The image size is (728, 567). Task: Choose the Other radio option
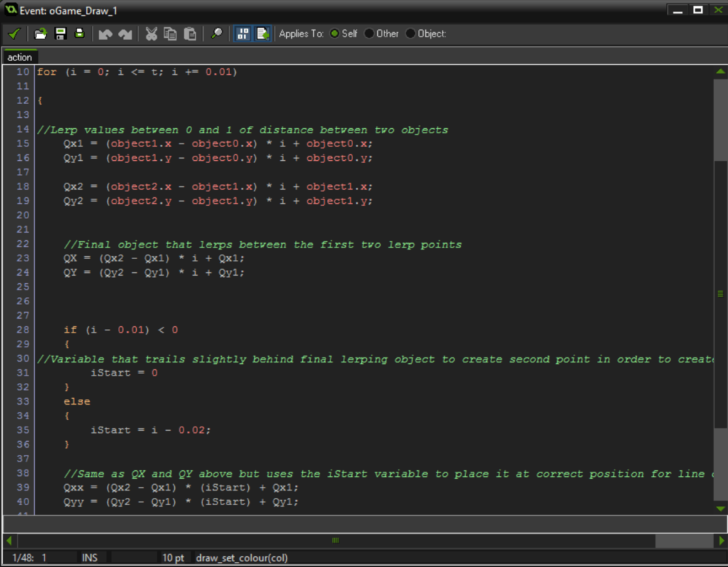(369, 33)
